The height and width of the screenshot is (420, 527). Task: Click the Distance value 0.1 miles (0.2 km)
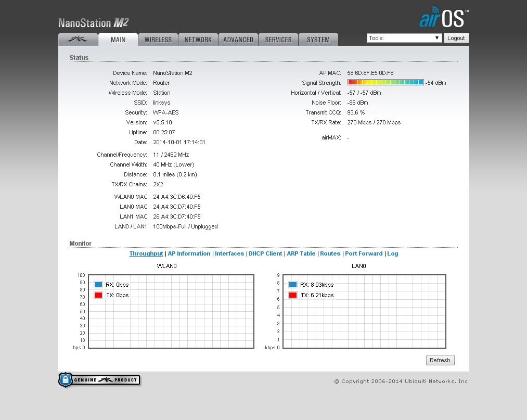coord(175,174)
